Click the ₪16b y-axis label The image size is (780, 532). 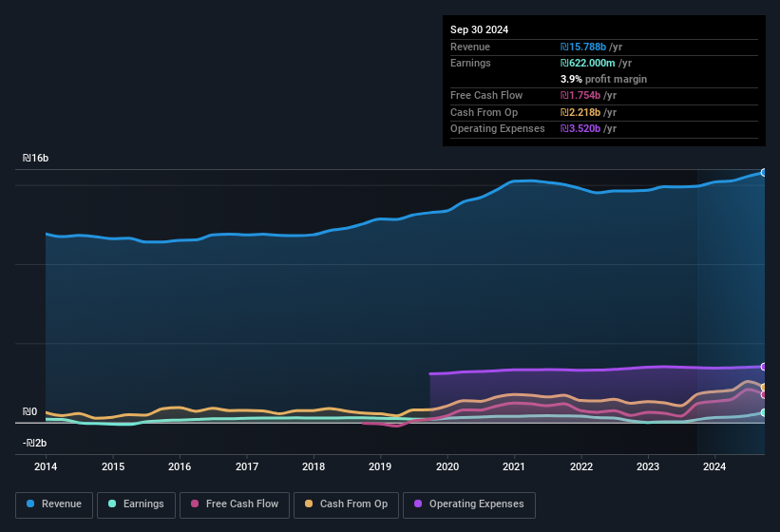[x=36, y=158]
